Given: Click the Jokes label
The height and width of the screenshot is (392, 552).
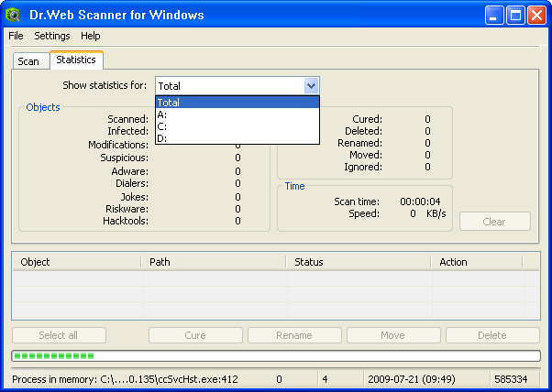Looking at the screenshot, I should 135,197.
